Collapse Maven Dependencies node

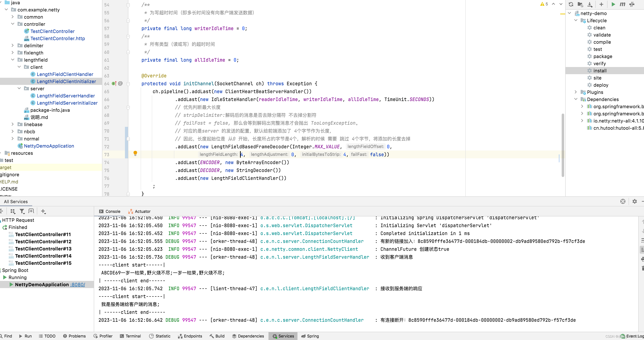coord(576,99)
